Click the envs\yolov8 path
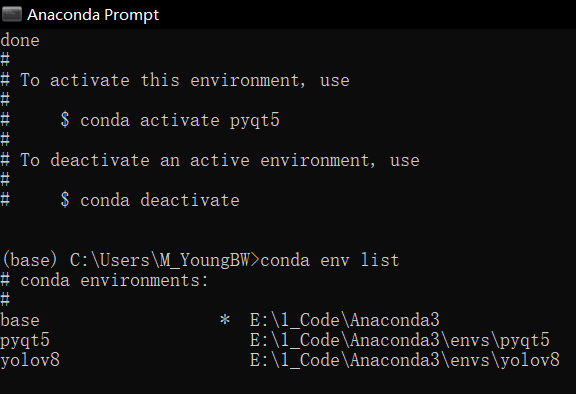Image resolution: width=576 pixels, height=394 pixels. 405,360
